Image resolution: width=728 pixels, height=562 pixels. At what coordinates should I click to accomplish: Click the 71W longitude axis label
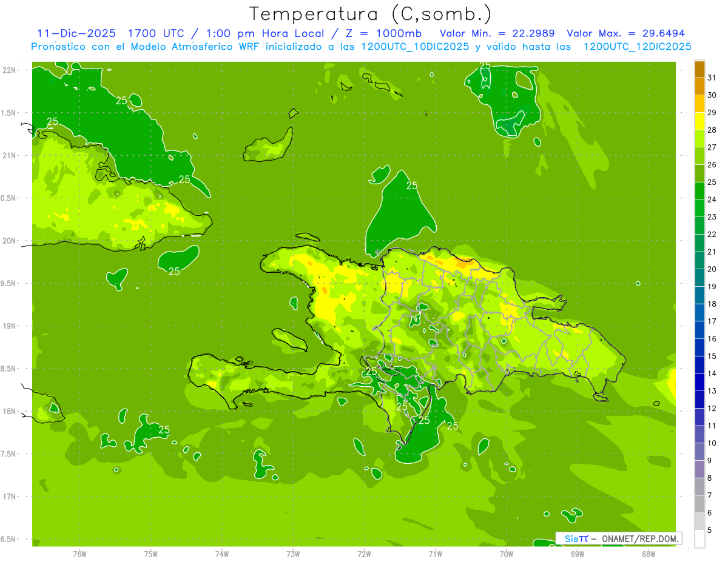click(435, 554)
